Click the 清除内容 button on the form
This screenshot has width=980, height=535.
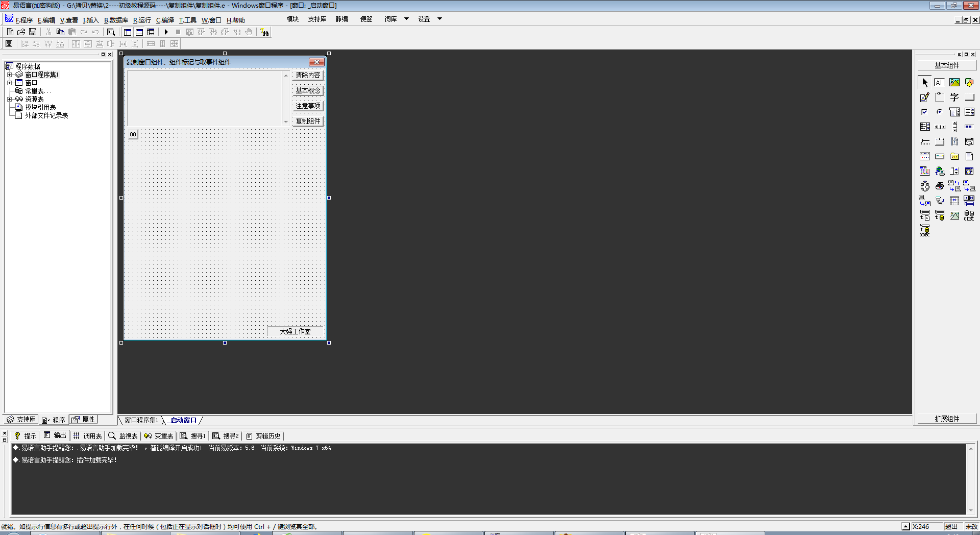(x=308, y=75)
